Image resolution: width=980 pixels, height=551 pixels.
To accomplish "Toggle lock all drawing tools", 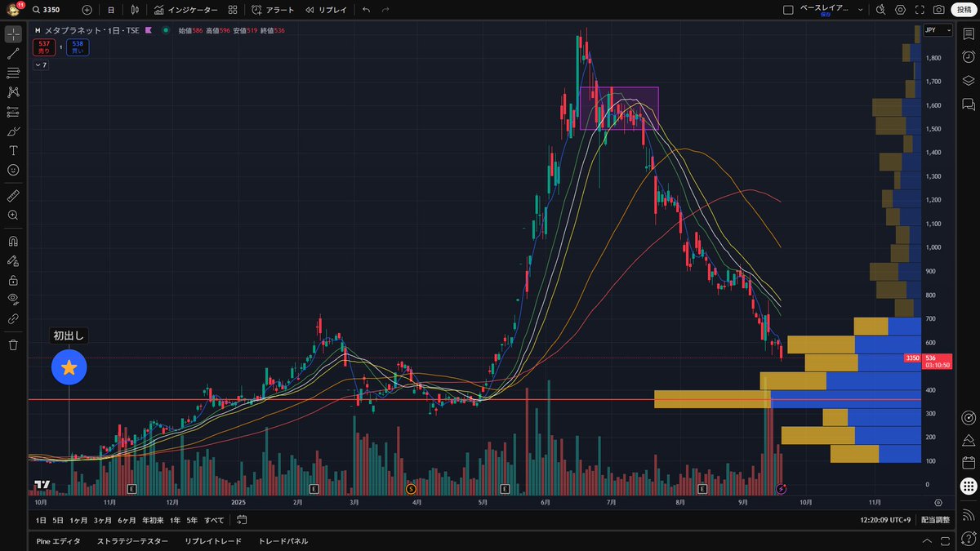I will (13, 280).
